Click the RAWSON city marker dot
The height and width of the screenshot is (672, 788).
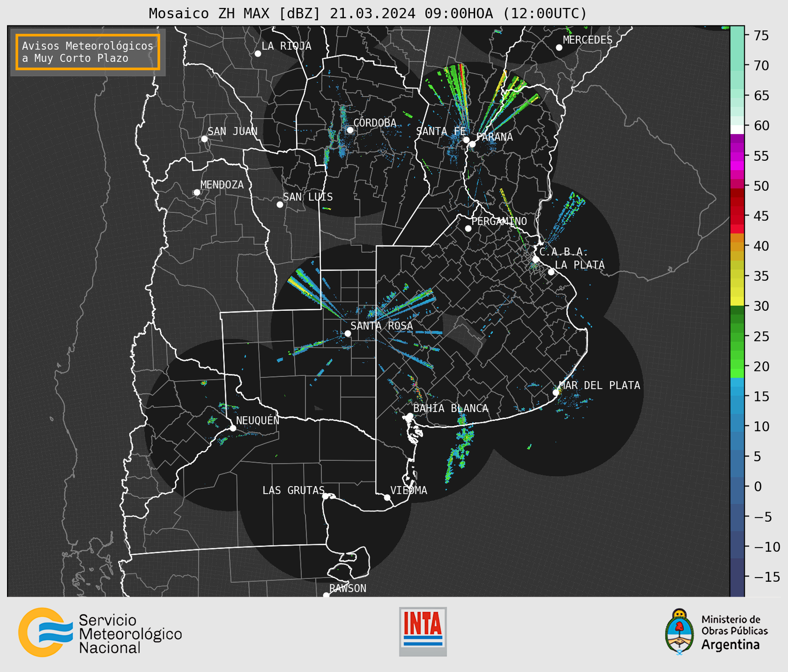[326, 595]
